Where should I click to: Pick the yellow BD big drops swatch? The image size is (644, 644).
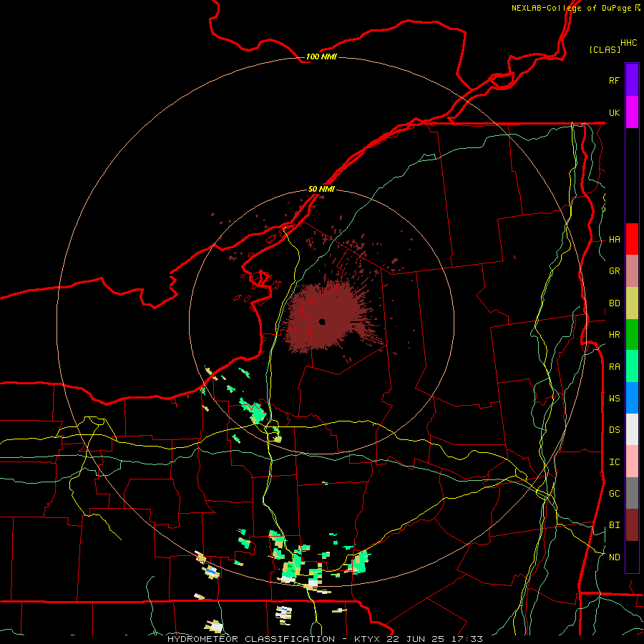click(632, 303)
